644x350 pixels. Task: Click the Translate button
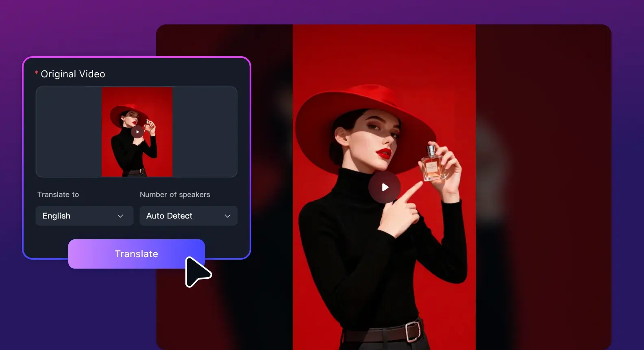136,254
